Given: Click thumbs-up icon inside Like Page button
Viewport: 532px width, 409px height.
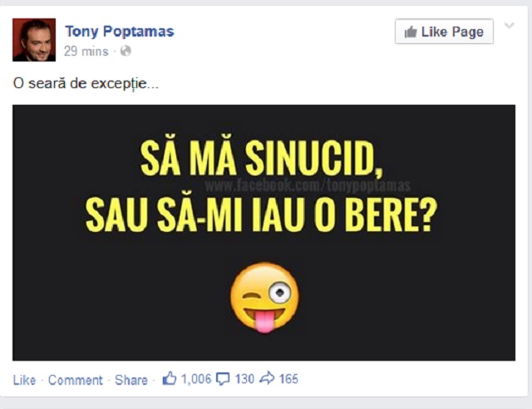Looking at the screenshot, I should tap(411, 32).
